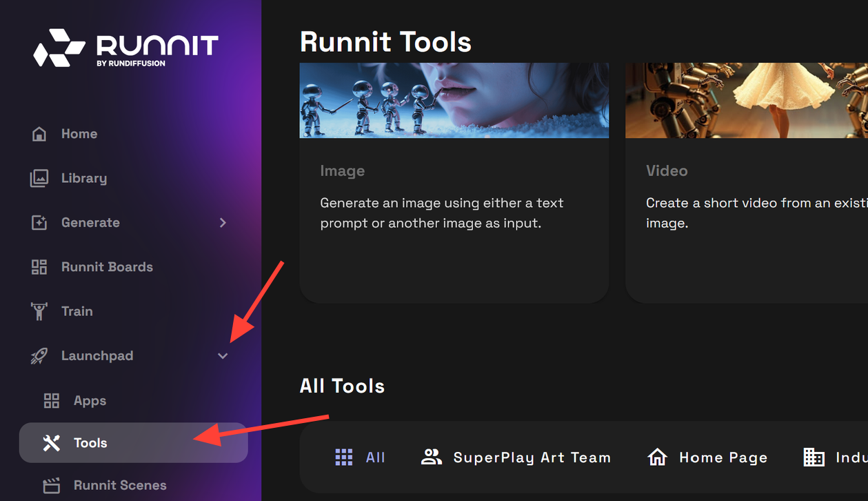Screen dimensions: 868x501
Task: Click the Runnit logo
Action: [126, 48]
